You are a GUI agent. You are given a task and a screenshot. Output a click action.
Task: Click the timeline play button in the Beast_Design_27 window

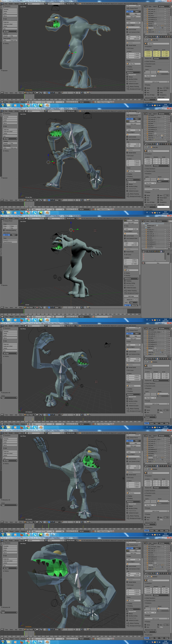(x=73, y=102)
